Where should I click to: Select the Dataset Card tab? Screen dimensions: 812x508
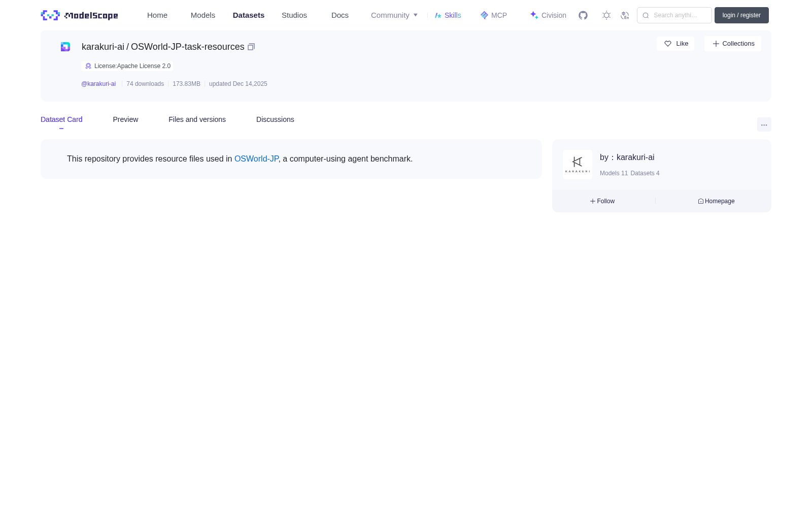click(61, 119)
